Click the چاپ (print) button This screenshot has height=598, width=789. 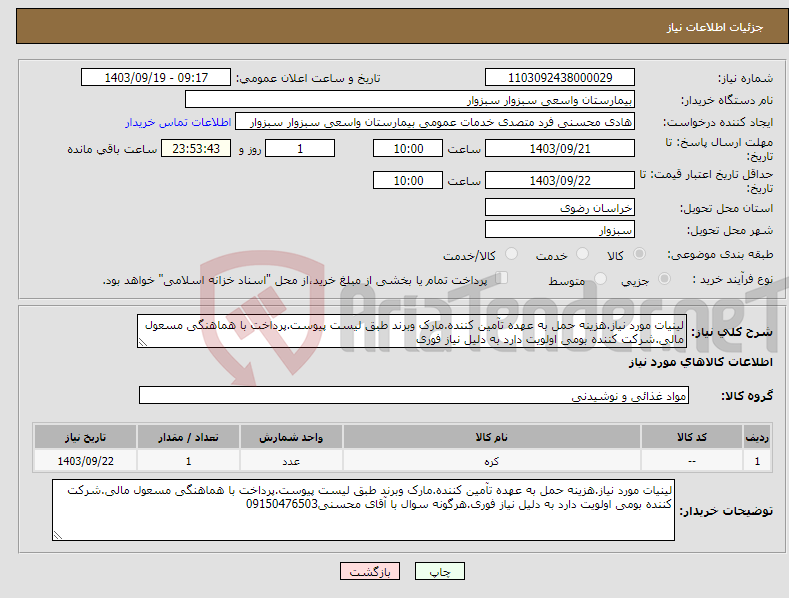[439, 571]
